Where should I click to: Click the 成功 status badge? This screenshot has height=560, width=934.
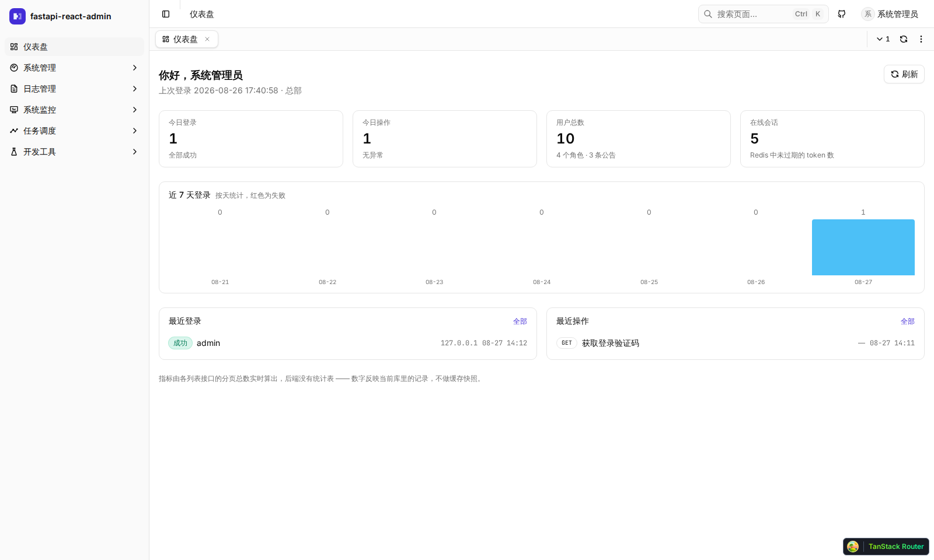pos(180,343)
